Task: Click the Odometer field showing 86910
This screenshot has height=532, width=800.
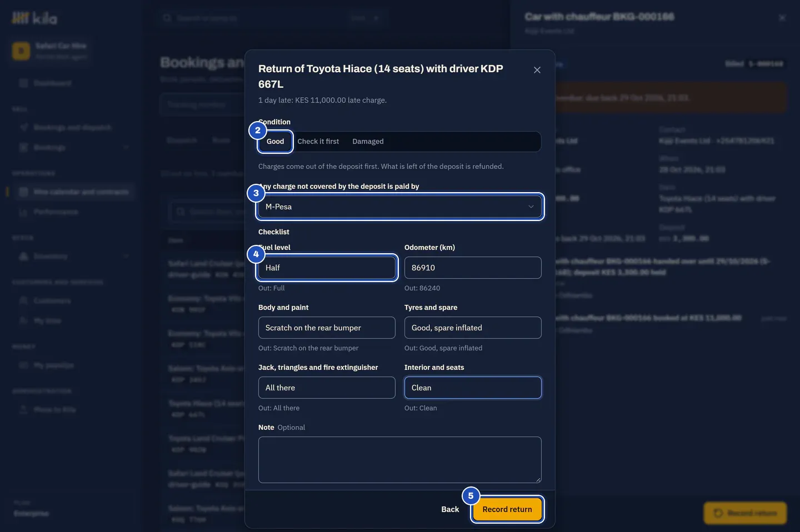Action: coord(473,268)
